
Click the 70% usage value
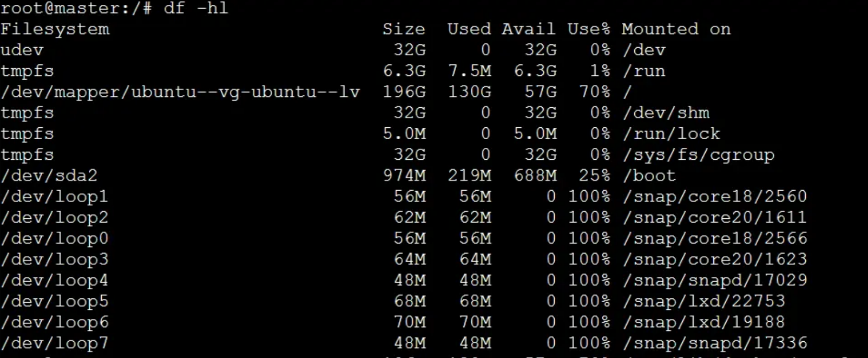[595, 92]
